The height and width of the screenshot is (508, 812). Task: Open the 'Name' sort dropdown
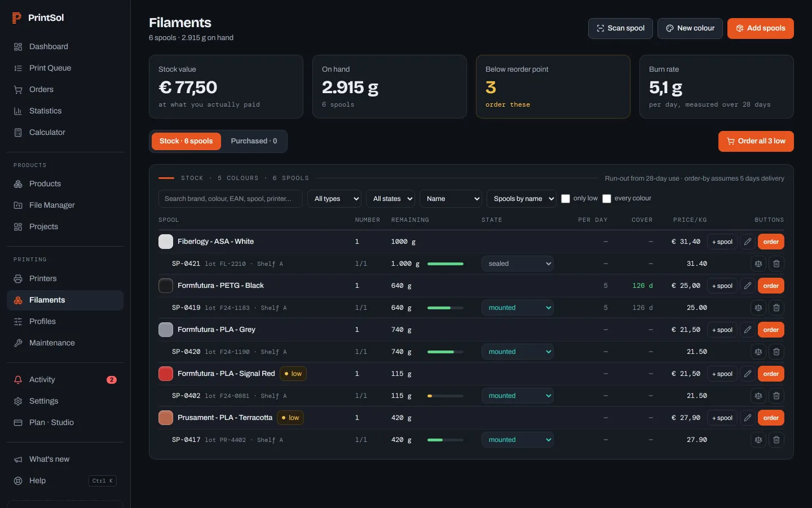point(451,199)
